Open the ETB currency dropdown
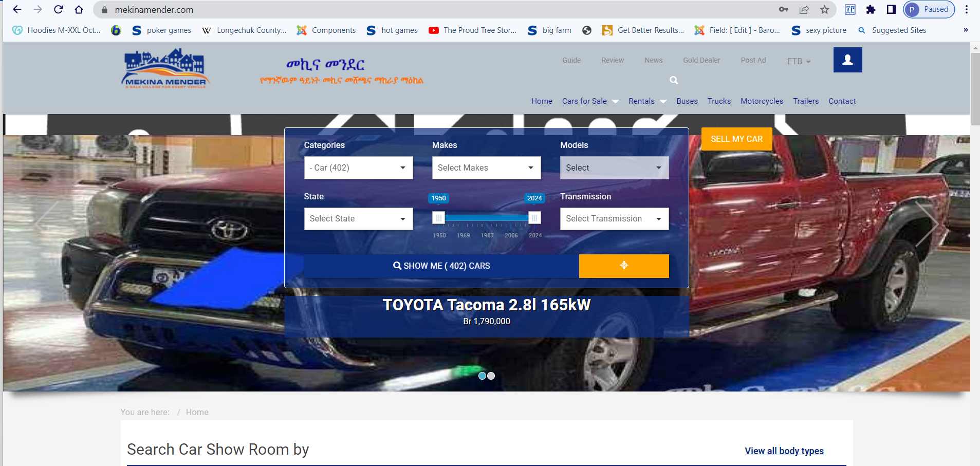Screen dimensions: 980x466 (x=799, y=61)
